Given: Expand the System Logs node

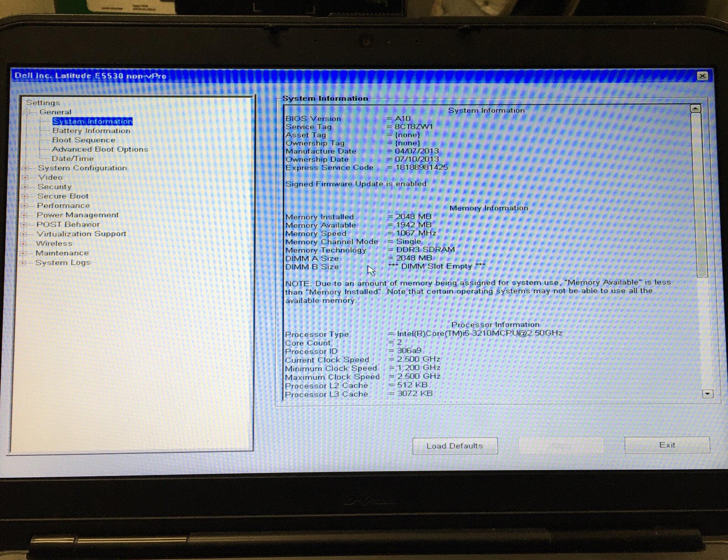Looking at the screenshot, I should (23, 262).
